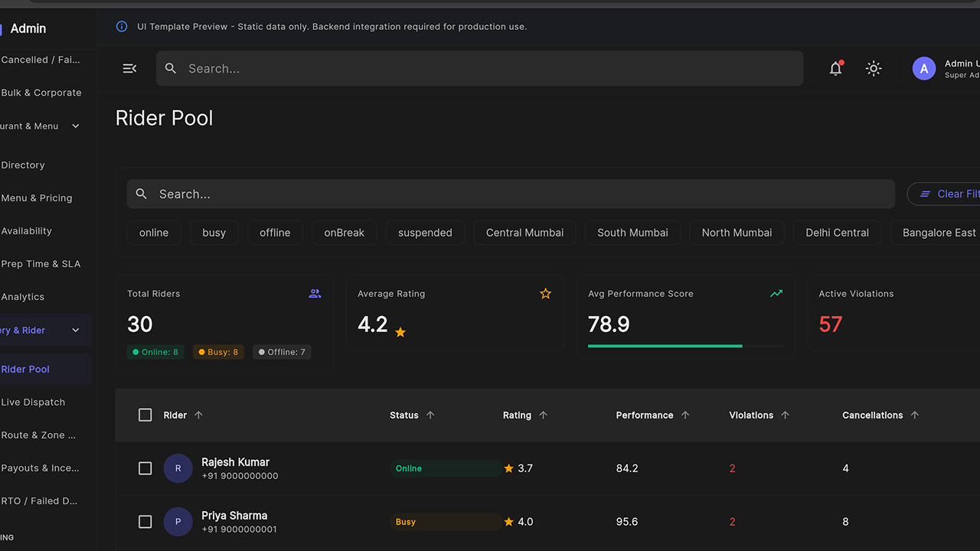Image resolution: width=980 pixels, height=551 pixels.
Task: Click Rajesh Kumar avatar circle
Action: (178, 468)
